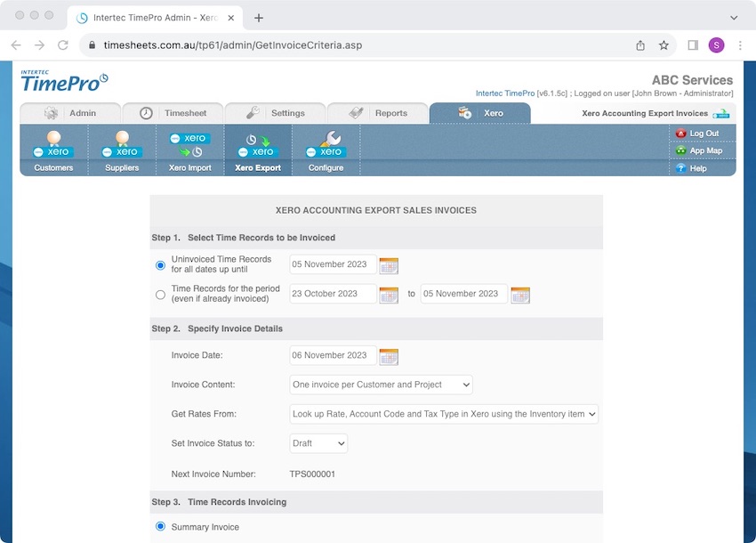This screenshot has height=543, width=756.
Task: Click the Log Out link
Action: click(704, 134)
